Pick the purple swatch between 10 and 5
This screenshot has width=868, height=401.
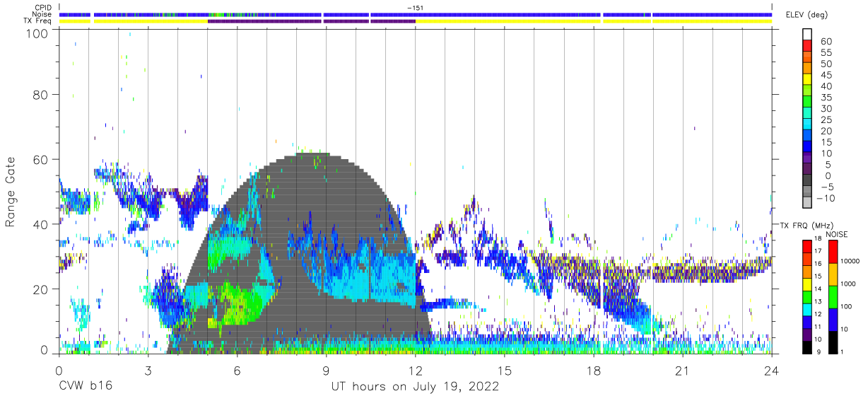(807, 158)
